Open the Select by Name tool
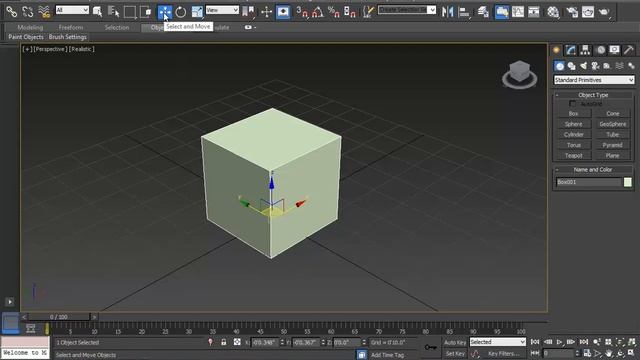 pos(113,12)
